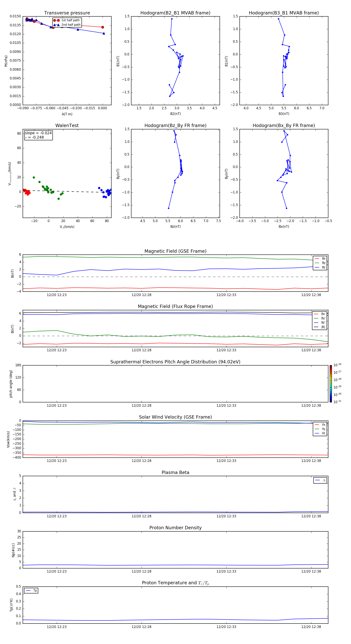Click topmost point of B2_B1 hodogram
The height and width of the screenshot is (644, 351).
pyautogui.click(x=172, y=19)
